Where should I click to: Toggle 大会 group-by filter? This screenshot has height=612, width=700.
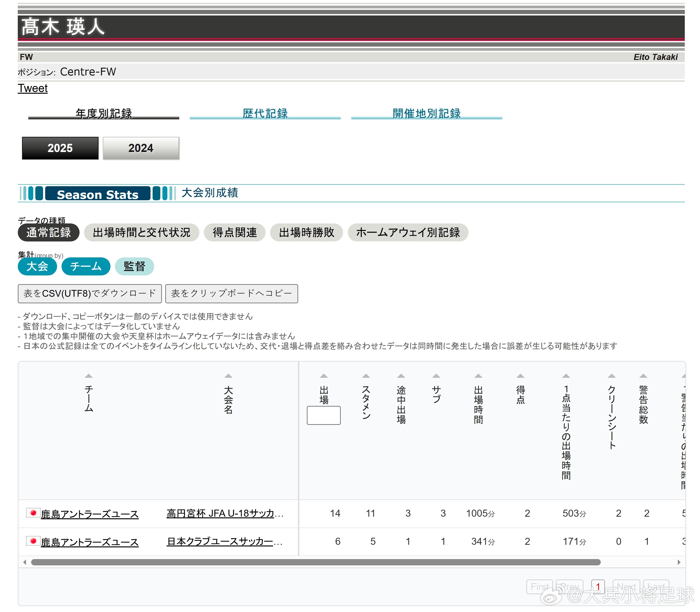(37, 266)
